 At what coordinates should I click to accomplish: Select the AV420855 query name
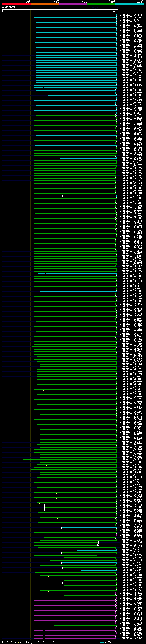tap(8, 7)
